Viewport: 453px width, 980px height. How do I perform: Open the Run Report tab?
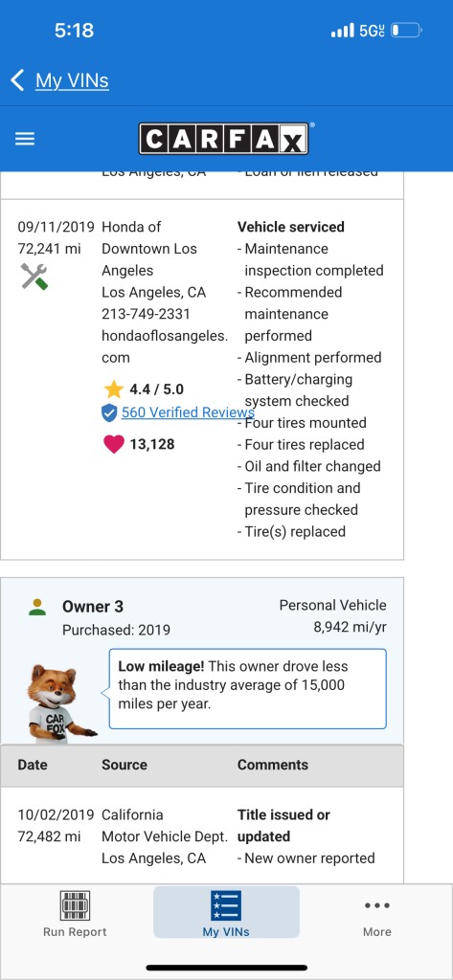75,914
